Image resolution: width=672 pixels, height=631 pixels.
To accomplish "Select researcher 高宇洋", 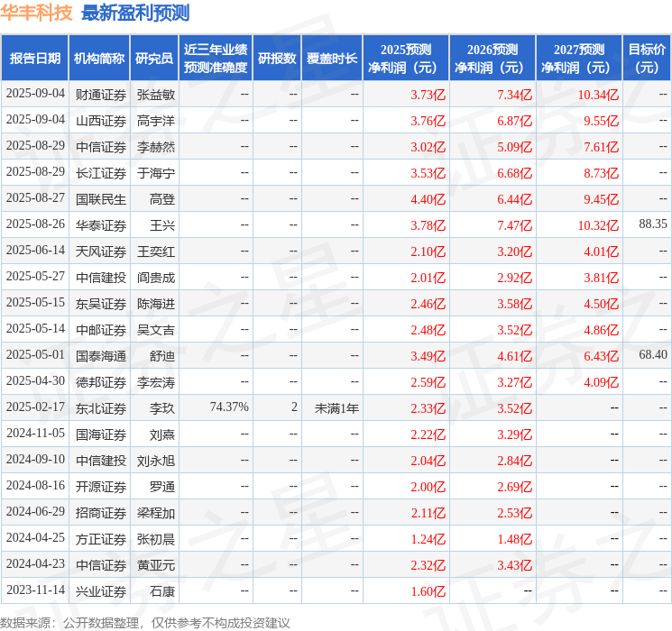I will pyautogui.click(x=156, y=121).
